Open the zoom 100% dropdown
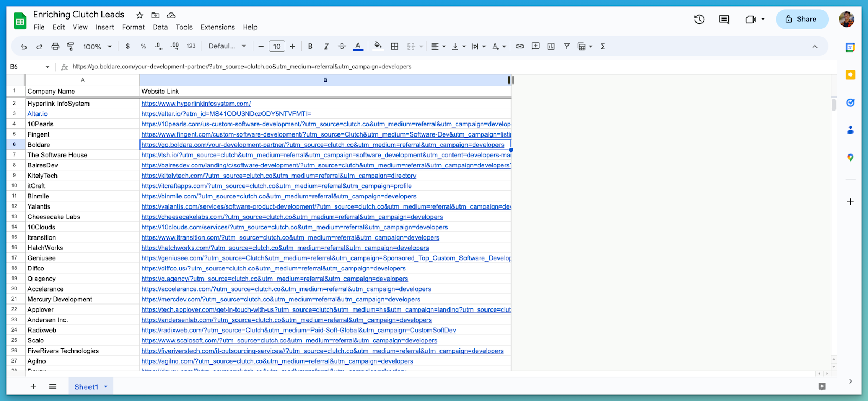 point(97,47)
